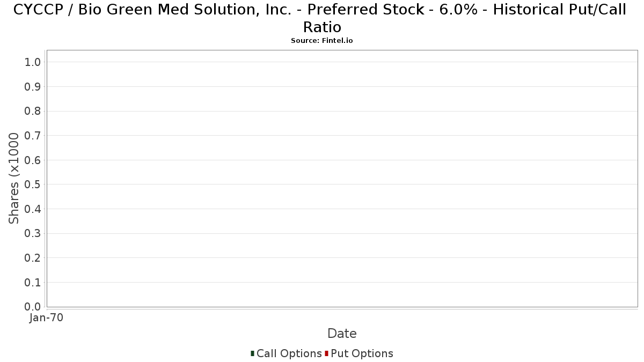This screenshot has height=362, width=644.
Task: Click the Shares (x1000 y-axis title
Action: (x=14, y=179)
